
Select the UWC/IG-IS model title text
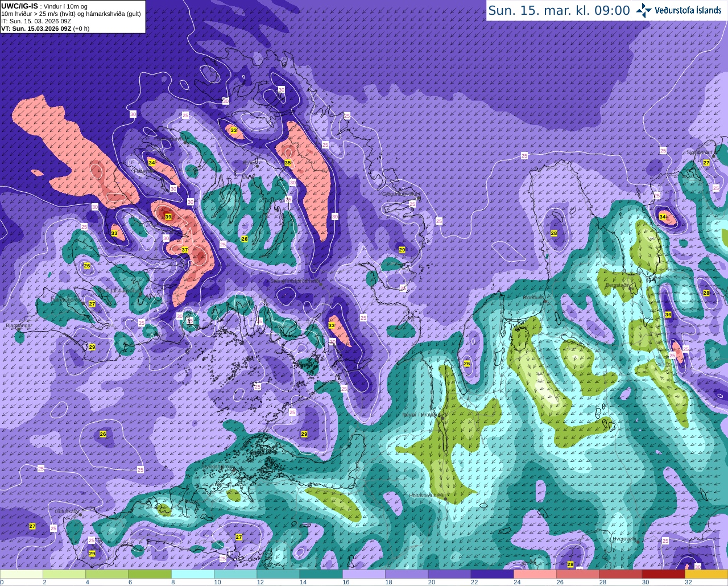click(20, 6)
